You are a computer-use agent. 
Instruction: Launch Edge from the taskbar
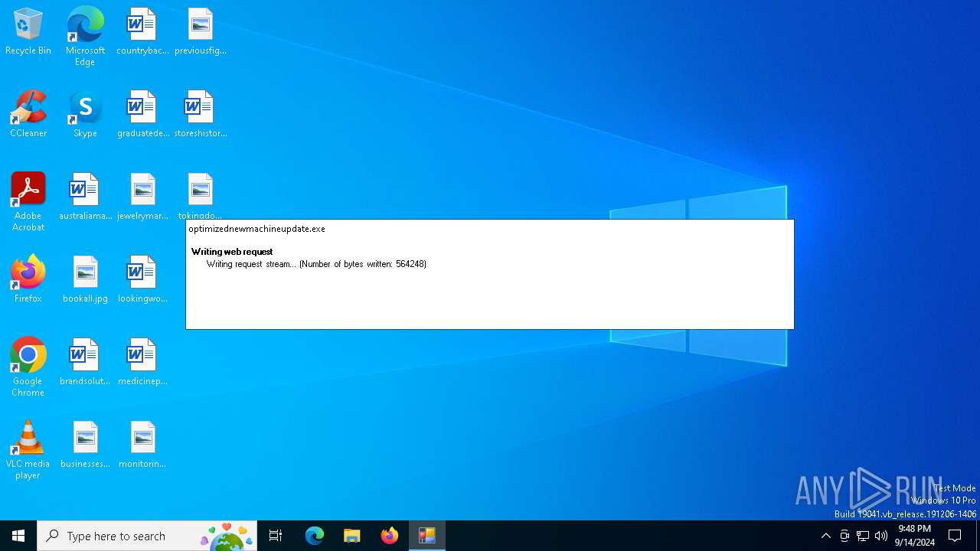[x=315, y=536]
